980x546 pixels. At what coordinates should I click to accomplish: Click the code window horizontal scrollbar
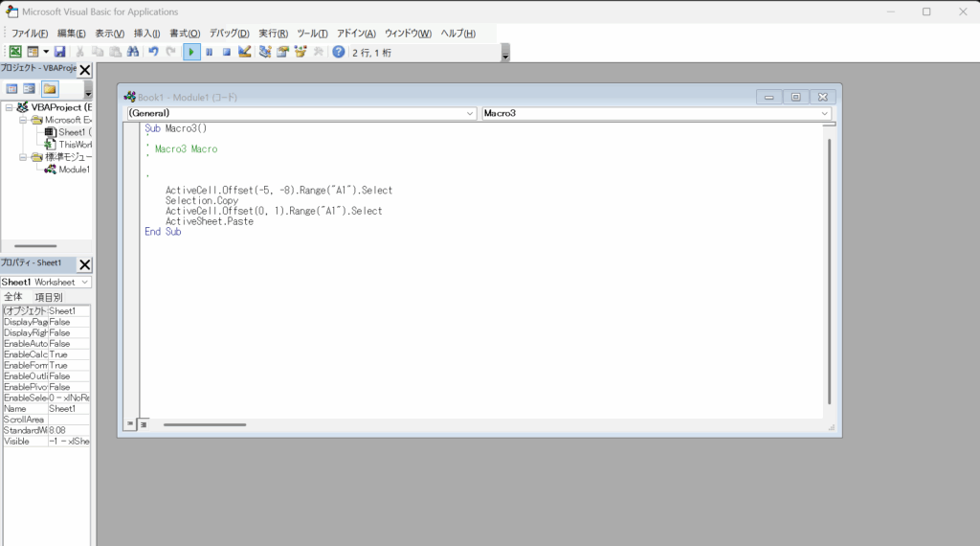tap(204, 424)
